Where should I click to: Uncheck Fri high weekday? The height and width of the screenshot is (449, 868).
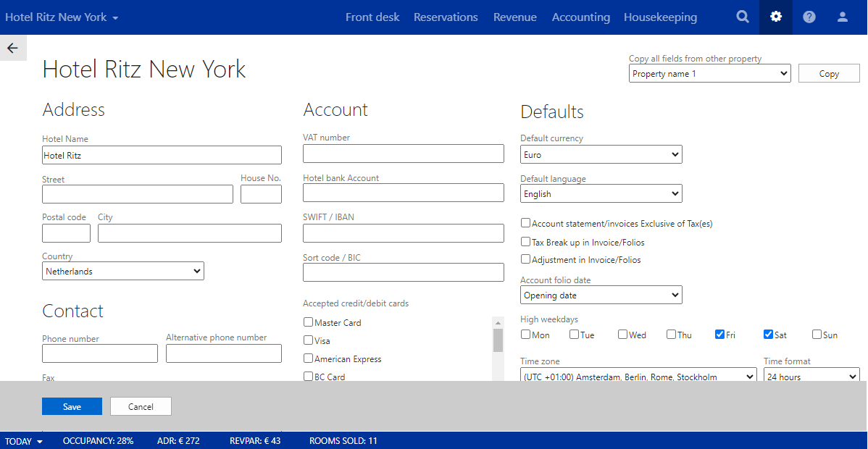[719, 335]
